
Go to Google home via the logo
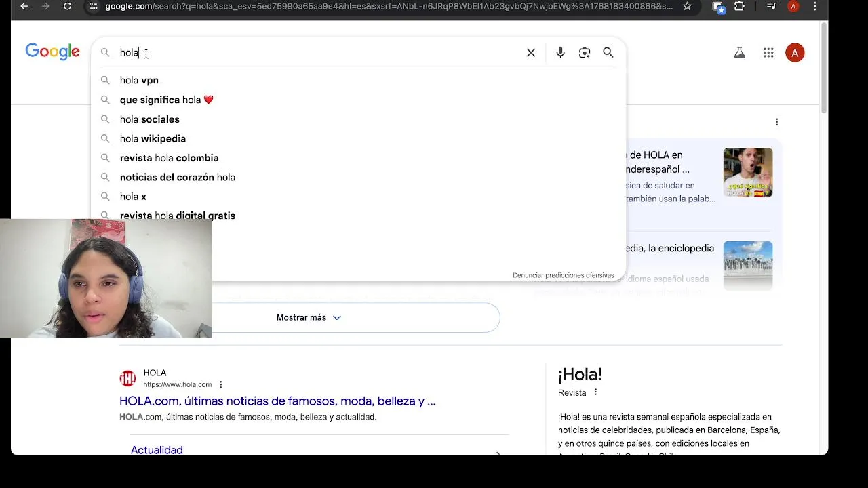point(52,52)
